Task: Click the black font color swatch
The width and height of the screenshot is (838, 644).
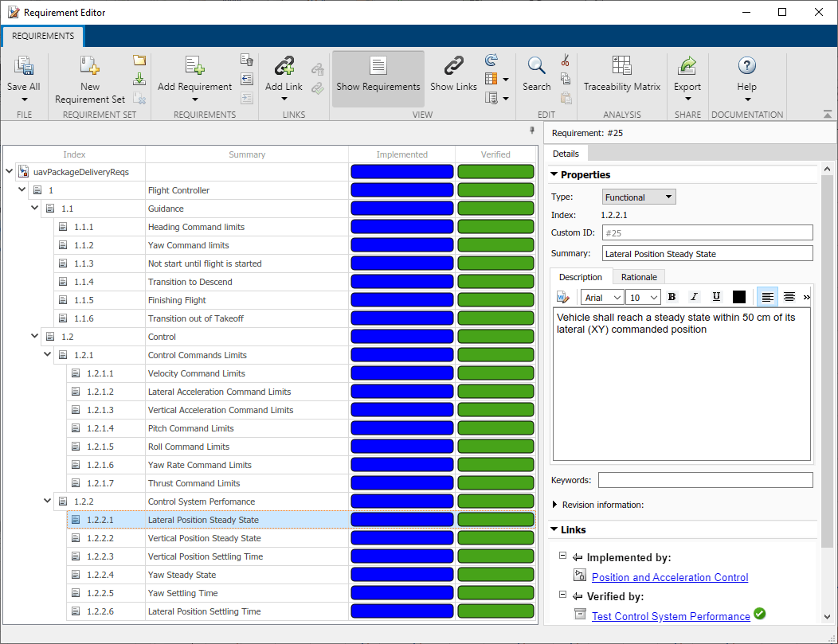Action: pyautogui.click(x=738, y=297)
